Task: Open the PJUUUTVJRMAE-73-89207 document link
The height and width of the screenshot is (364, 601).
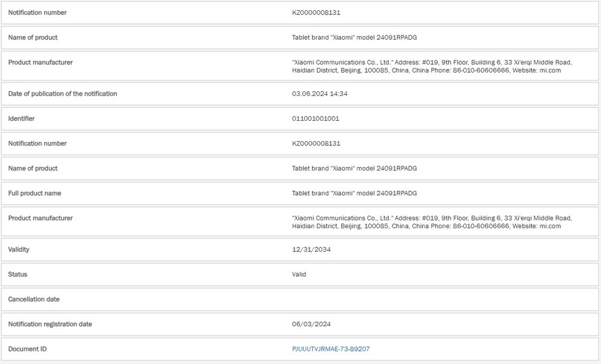Action: [x=331, y=349]
